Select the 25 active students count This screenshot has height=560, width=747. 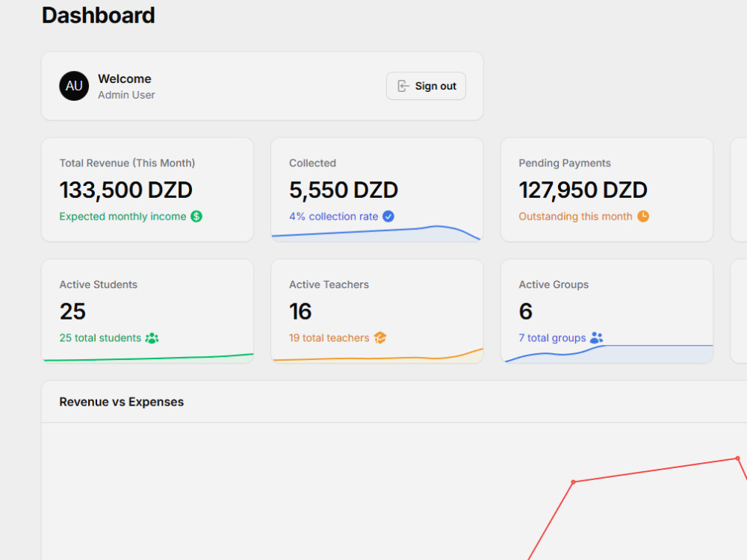(72, 311)
